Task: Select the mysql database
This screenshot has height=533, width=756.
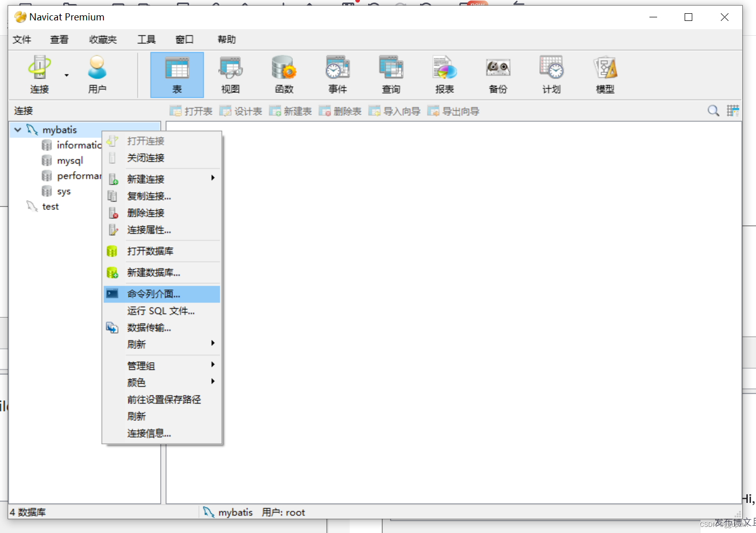Action: tap(70, 161)
